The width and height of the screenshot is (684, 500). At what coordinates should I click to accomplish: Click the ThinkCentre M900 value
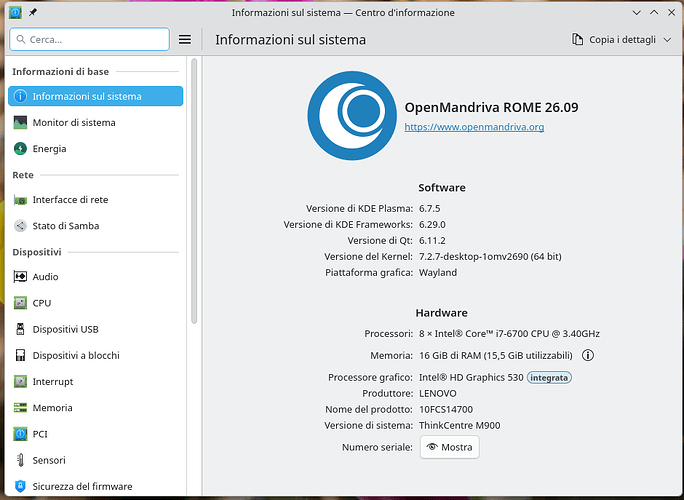point(459,425)
